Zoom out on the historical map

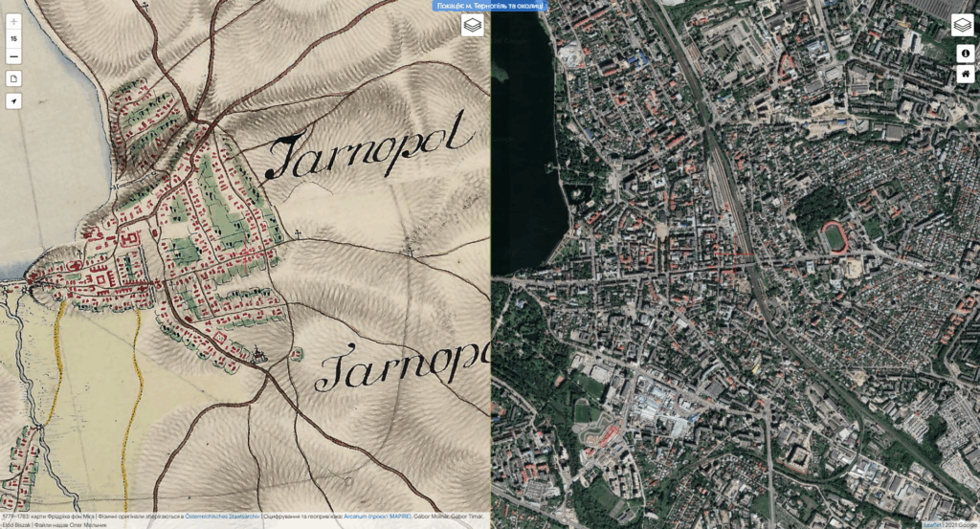[13, 56]
